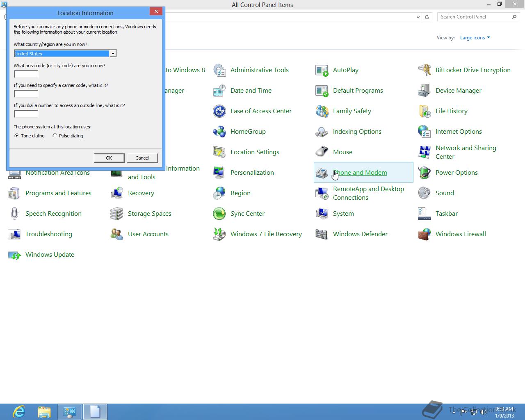The height and width of the screenshot is (420, 525).
Task: Click the carrier code input field
Action: click(26, 94)
